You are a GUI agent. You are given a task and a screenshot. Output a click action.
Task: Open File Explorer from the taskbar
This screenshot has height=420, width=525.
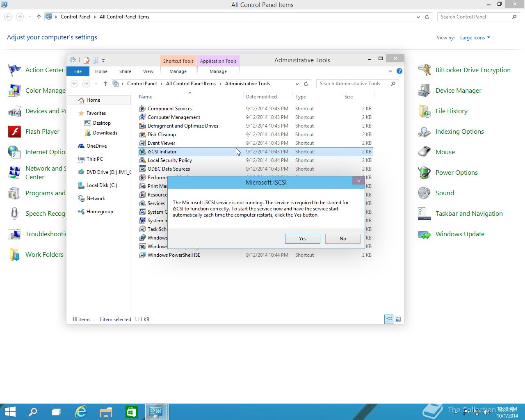[x=106, y=412]
